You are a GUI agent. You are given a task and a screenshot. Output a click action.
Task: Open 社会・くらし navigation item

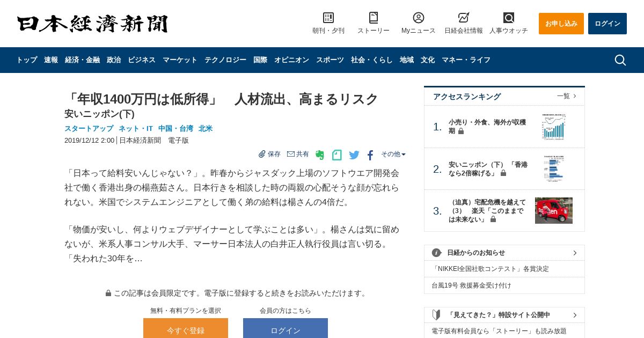(x=372, y=60)
